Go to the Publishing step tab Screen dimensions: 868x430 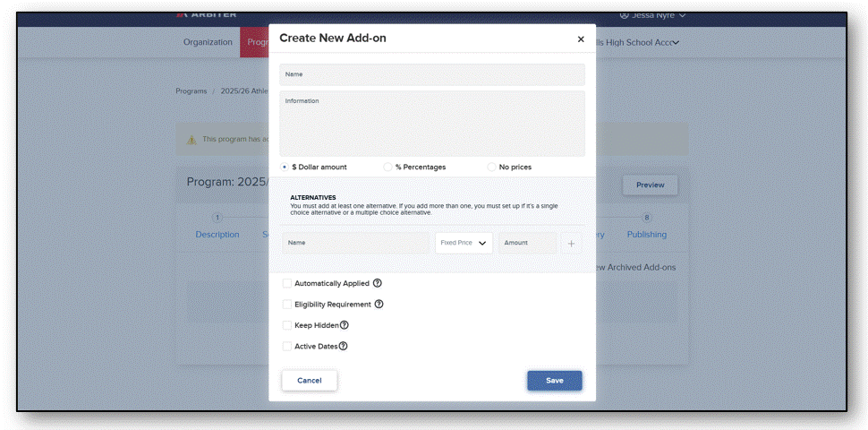(x=647, y=235)
